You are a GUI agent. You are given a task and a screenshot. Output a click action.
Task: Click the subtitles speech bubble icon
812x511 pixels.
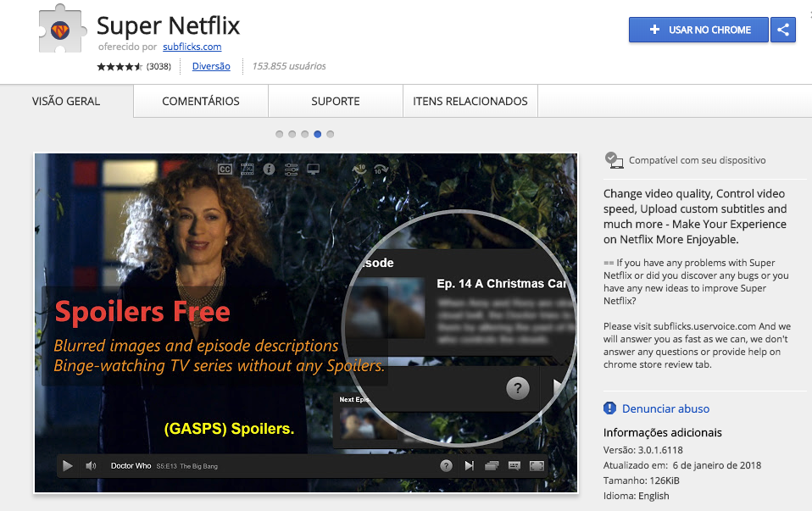514,466
